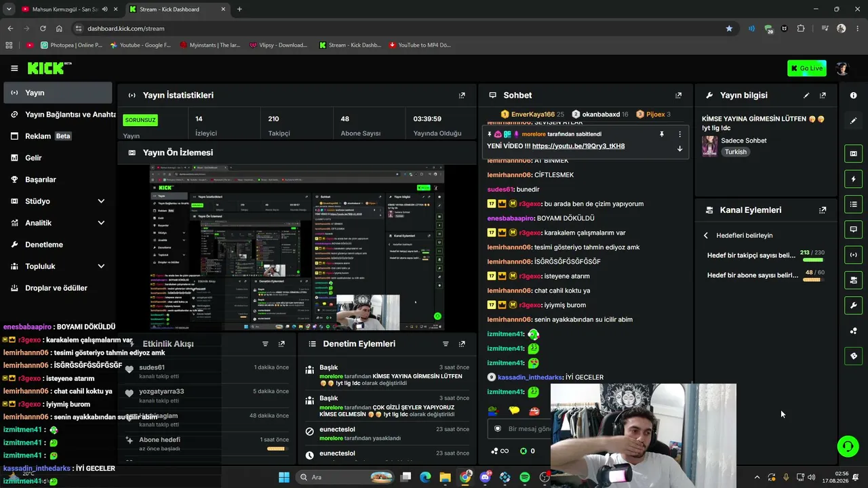Filter the Etkinlik Akışı feed
The height and width of the screenshot is (488, 868).
coord(265,344)
